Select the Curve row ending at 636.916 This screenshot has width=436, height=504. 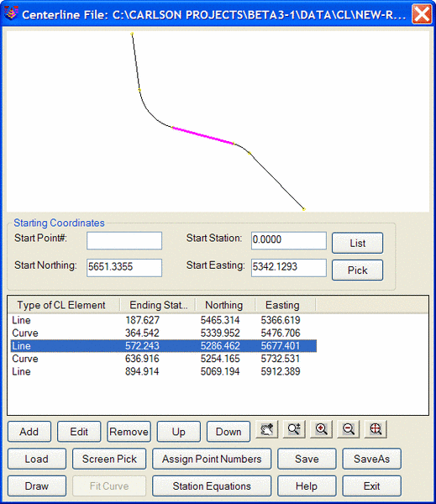point(163,359)
